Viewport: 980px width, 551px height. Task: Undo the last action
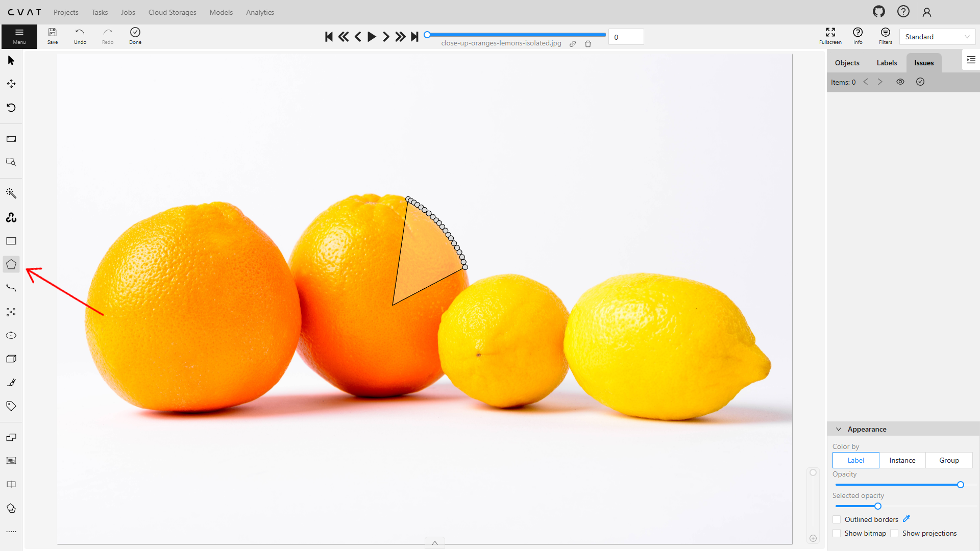80,36
